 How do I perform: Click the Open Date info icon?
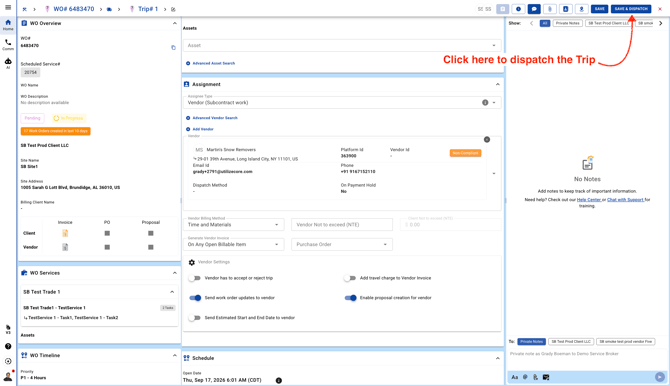click(279, 380)
